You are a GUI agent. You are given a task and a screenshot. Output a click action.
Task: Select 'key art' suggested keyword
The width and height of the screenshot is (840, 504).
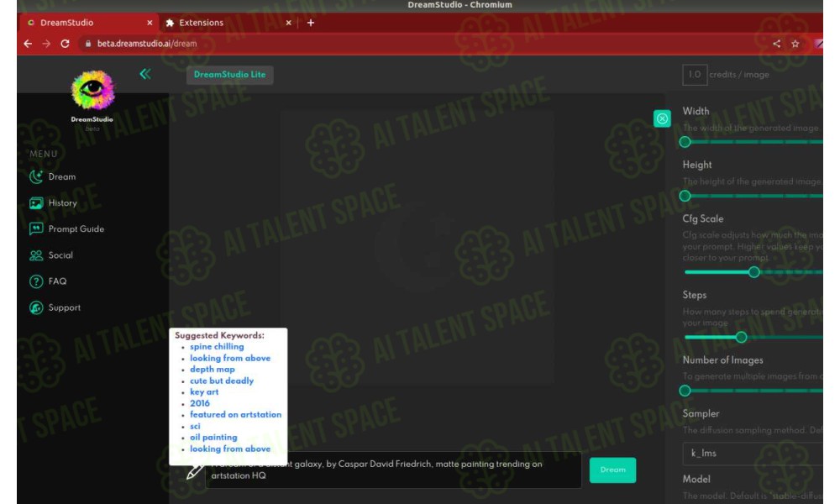(204, 391)
